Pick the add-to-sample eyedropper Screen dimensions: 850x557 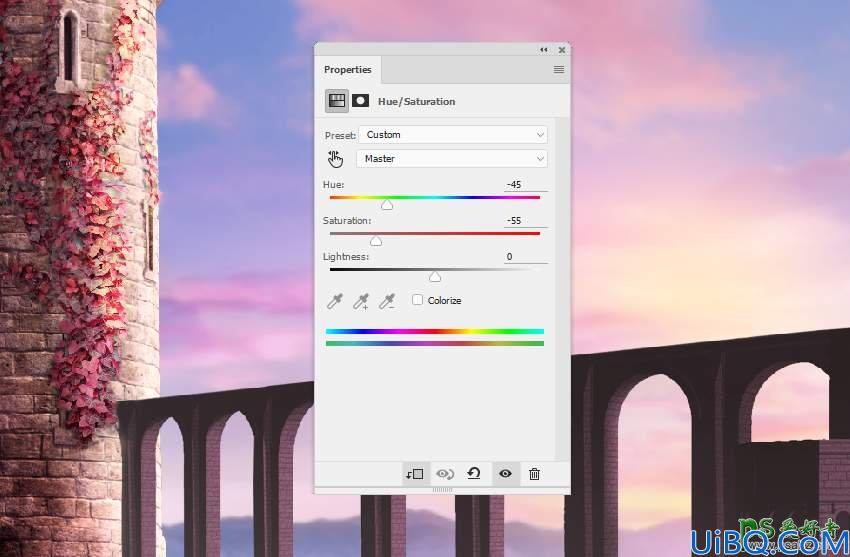tap(361, 301)
